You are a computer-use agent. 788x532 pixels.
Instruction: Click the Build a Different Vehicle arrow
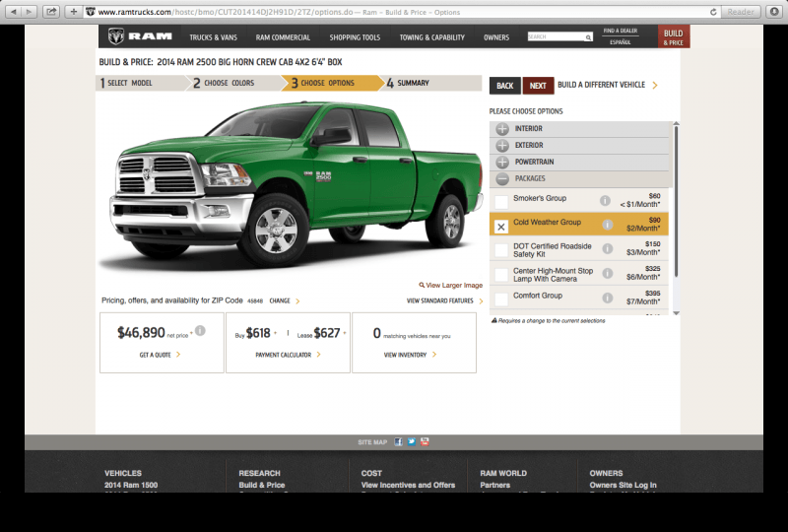[x=655, y=86]
